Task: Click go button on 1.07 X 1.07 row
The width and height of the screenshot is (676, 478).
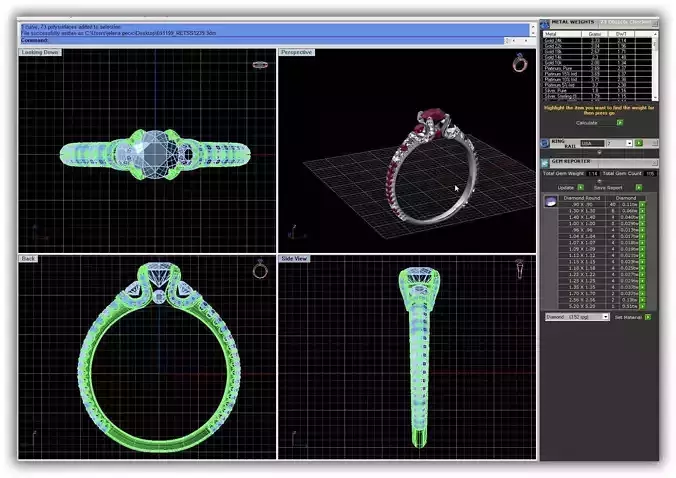Action: coord(642,243)
